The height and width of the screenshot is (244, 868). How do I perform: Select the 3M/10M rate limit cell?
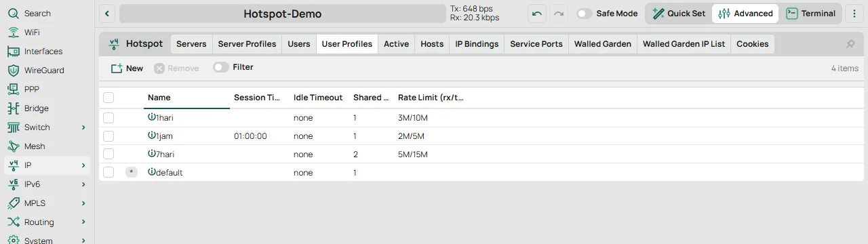click(x=413, y=118)
